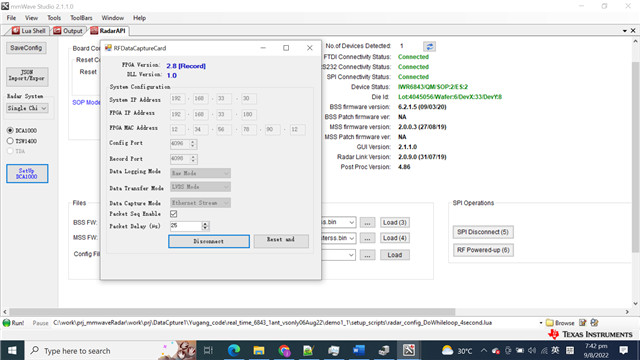Expand the Config File path dropdown
Viewport: 640px width, 360px height.
point(351,255)
